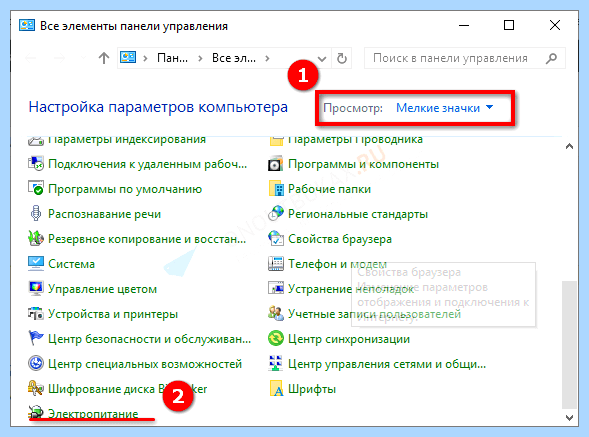Open the Электропитание link
This screenshot has width=589, height=437.
tap(93, 414)
